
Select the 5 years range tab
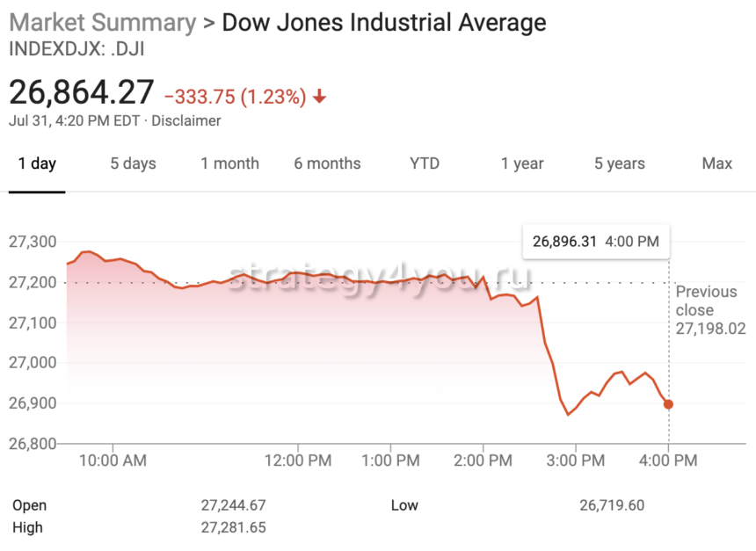tap(619, 163)
